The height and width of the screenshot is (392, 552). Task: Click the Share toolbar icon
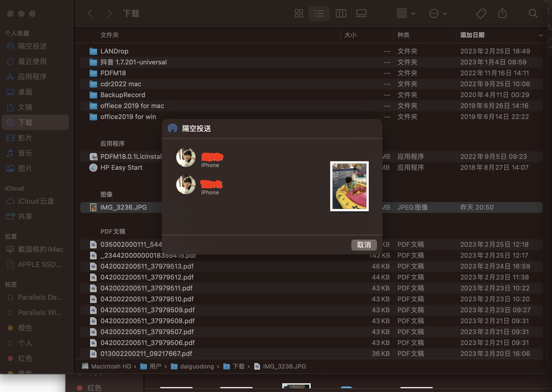[502, 13]
